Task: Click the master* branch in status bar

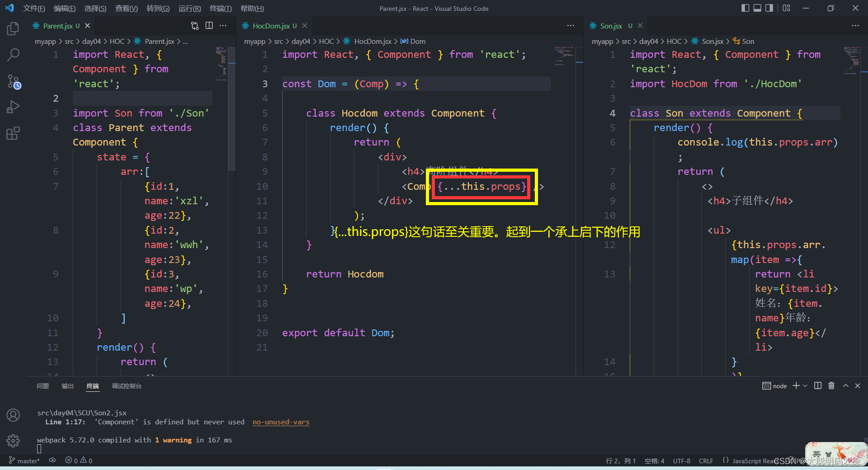Action: [x=24, y=461]
